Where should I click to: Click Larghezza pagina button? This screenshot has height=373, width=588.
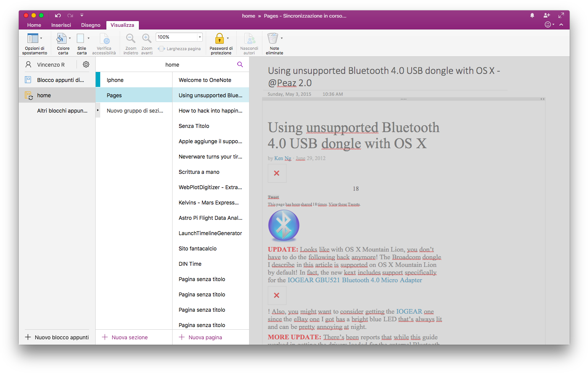179,49
